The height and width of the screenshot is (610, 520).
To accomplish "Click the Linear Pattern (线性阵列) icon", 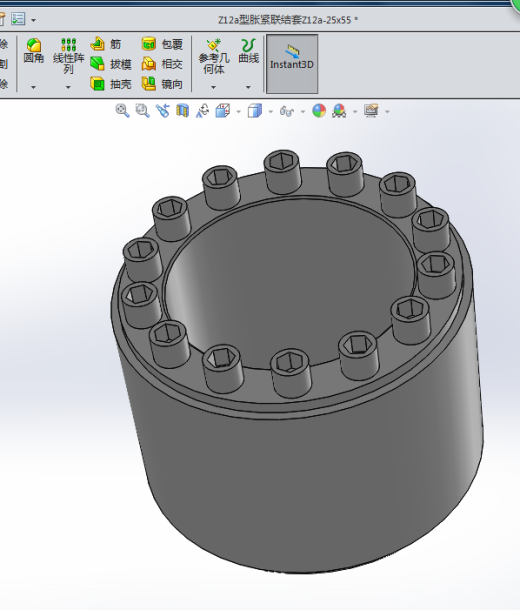I will point(68,56).
